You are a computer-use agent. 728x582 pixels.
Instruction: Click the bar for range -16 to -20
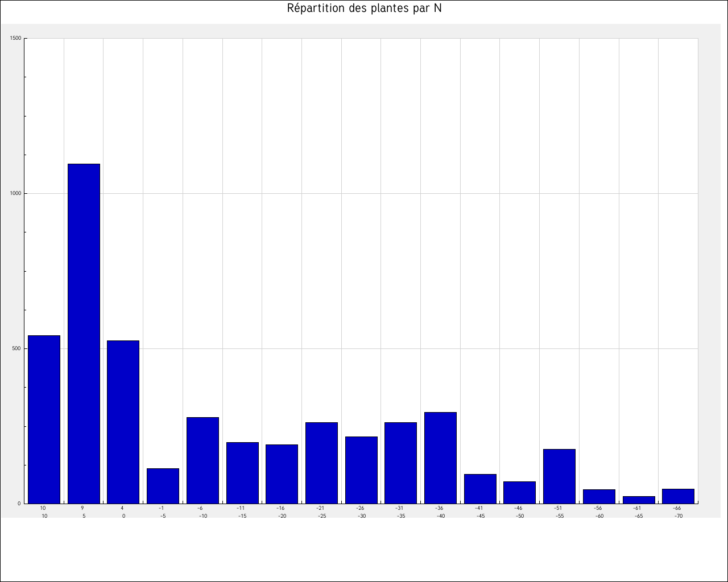pyautogui.click(x=282, y=474)
